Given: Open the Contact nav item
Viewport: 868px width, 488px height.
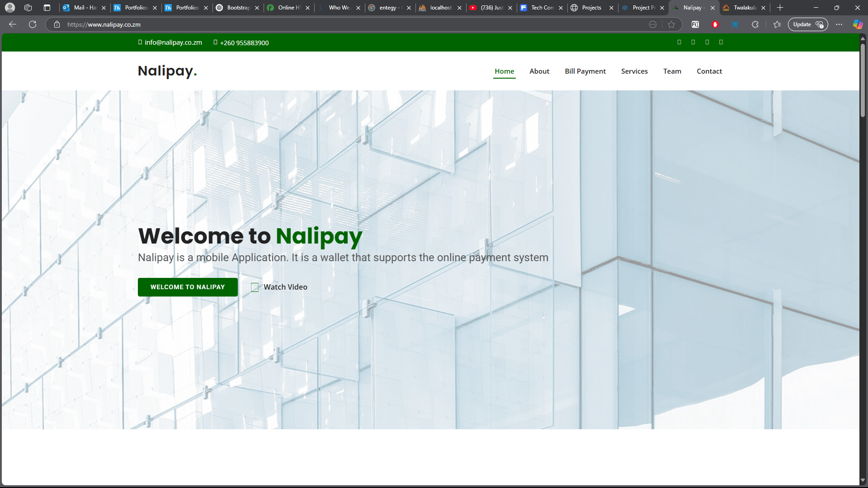Looking at the screenshot, I should coord(709,71).
